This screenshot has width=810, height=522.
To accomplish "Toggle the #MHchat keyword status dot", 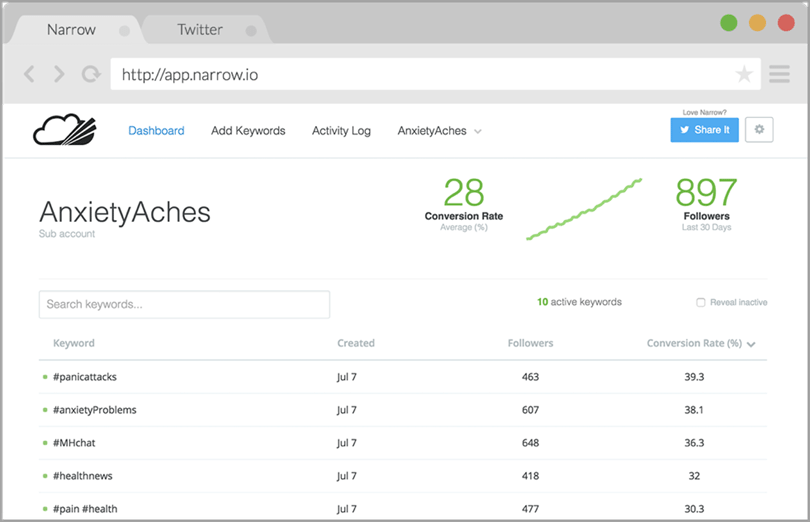I will (x=45, y=443).
